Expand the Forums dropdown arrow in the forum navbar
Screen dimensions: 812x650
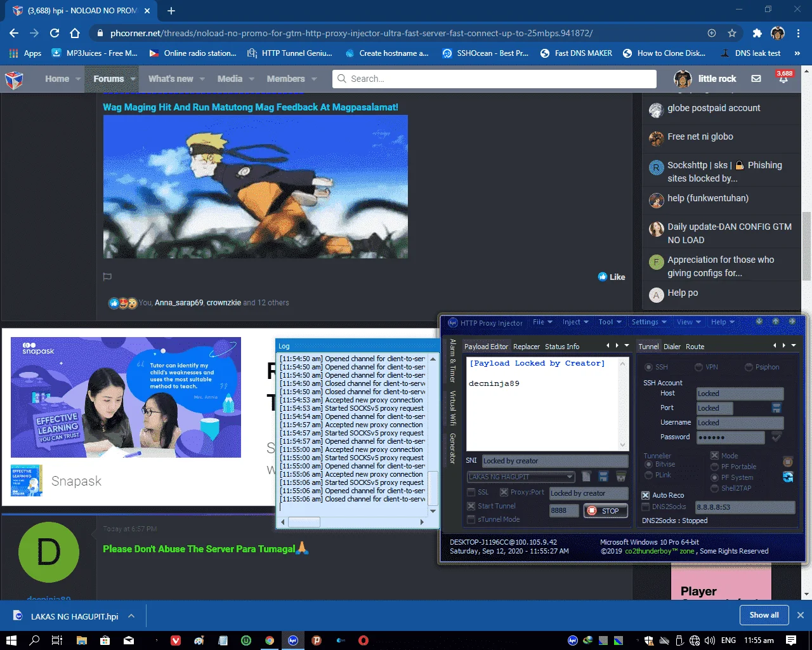point(134,79)
